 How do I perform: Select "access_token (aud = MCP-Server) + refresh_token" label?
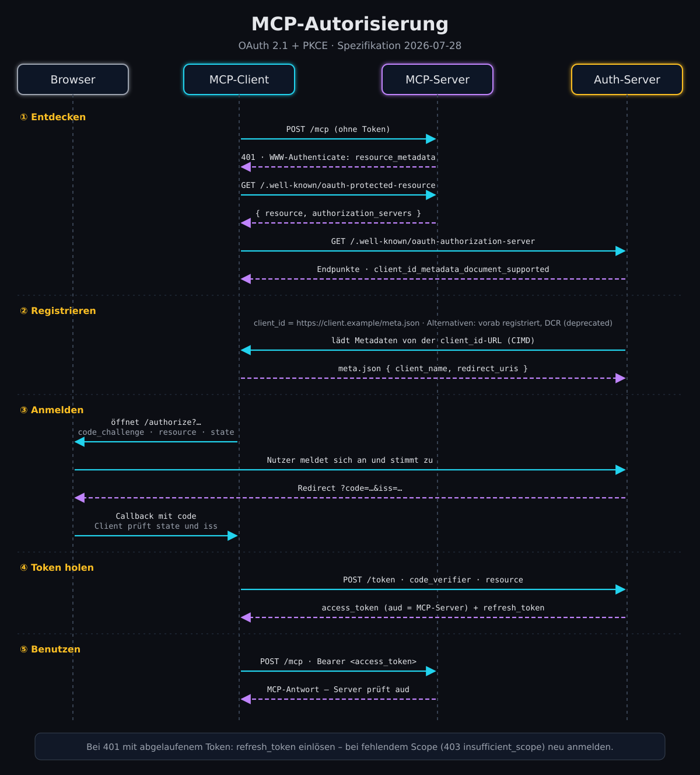tap(433, 608)
